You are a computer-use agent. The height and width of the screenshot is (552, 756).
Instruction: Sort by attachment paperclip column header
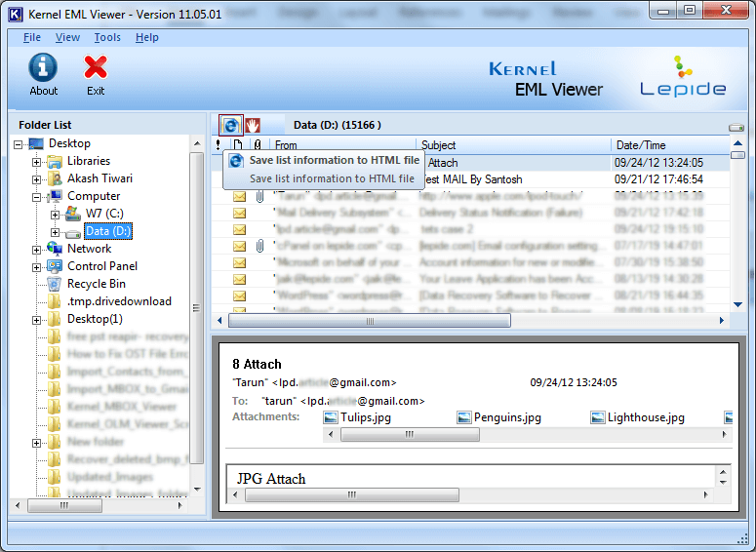click(258, 145)
